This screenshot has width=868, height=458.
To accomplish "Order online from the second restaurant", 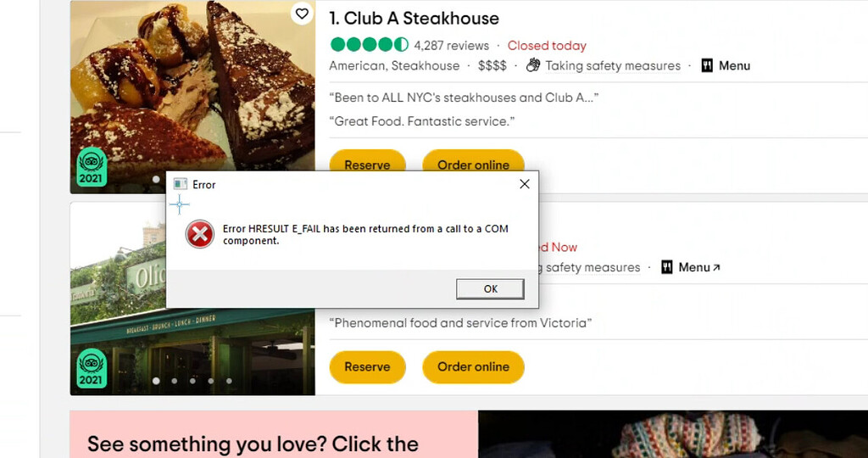I will (x=473, y=366).
